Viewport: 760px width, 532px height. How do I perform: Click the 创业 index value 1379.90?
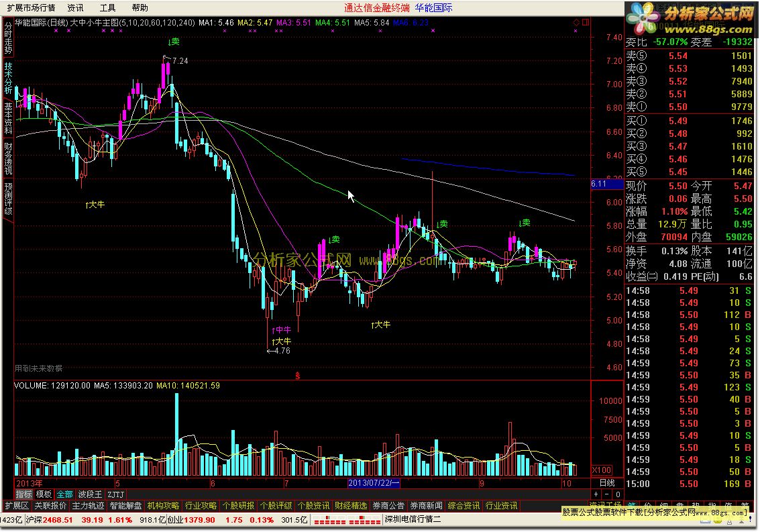pos(200,520)
